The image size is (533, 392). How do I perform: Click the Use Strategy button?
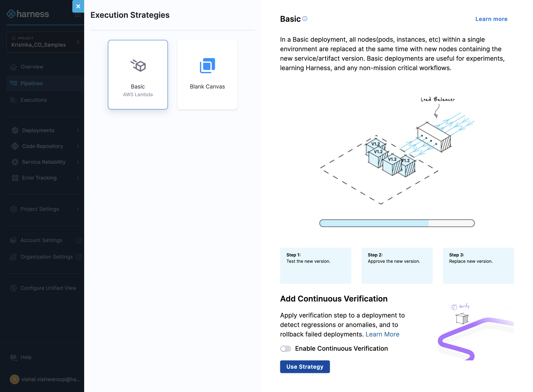305,367
